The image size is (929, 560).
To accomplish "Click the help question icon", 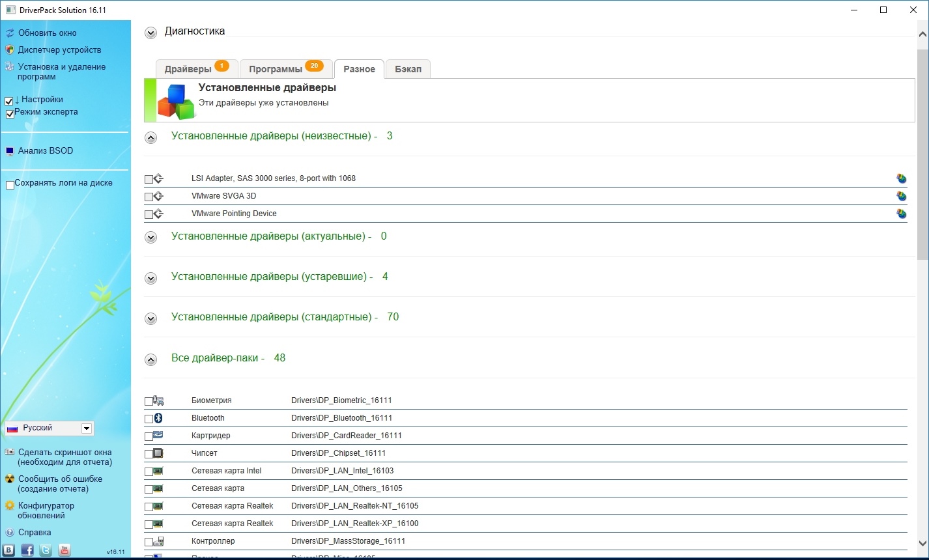I will [10, 532].
